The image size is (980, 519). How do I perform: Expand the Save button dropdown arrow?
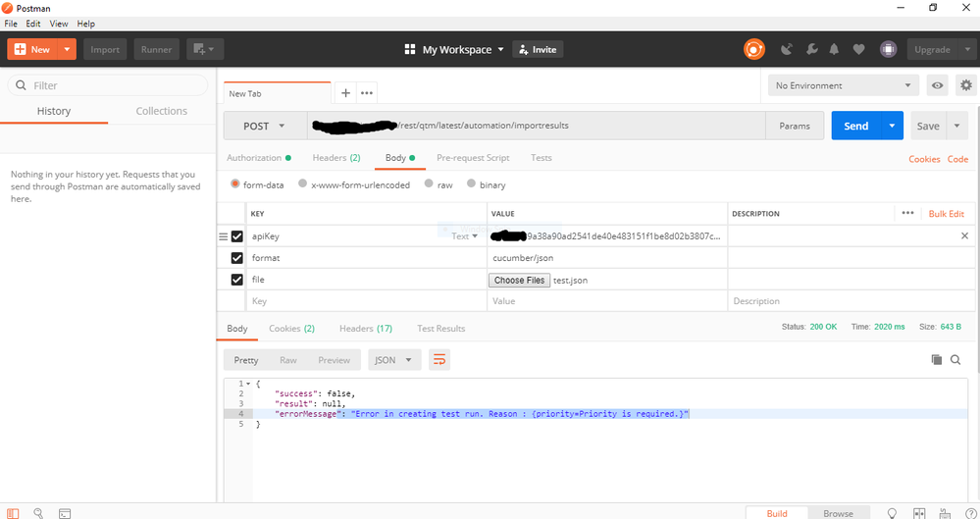click(x=956, y=126)
